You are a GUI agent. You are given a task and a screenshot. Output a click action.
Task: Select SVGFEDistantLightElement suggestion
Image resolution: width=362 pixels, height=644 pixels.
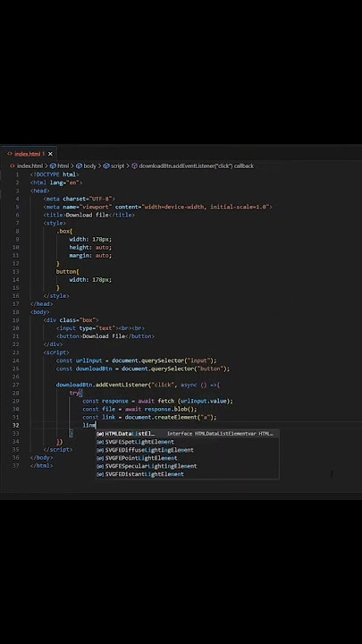[188, 474]
